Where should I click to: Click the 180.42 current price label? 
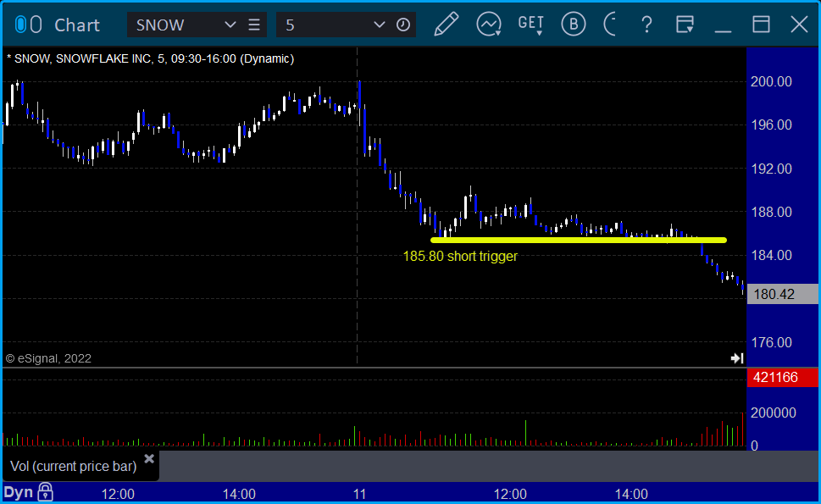(x=782, y=294)
